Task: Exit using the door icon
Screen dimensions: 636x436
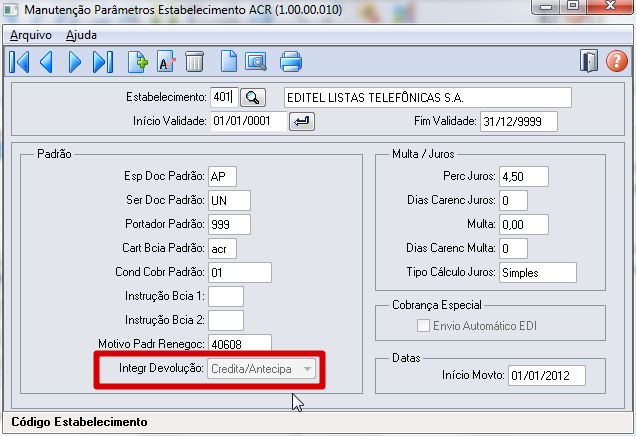Action: (x=589, y=62)
